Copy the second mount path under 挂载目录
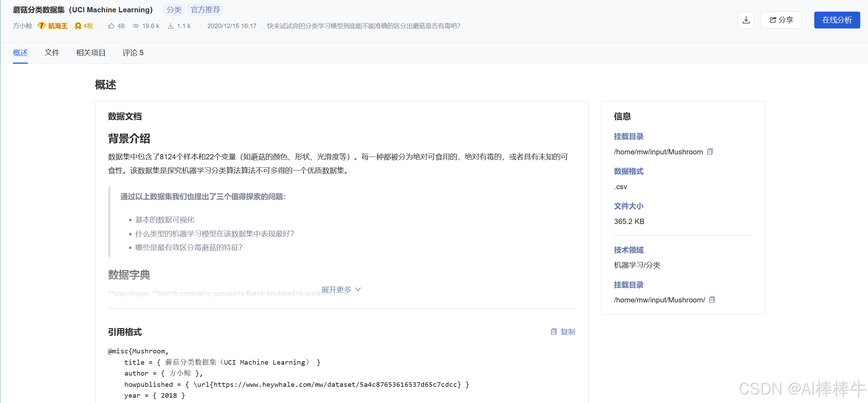The width and height of the screenshot is (868, 403). click(712, 300)
